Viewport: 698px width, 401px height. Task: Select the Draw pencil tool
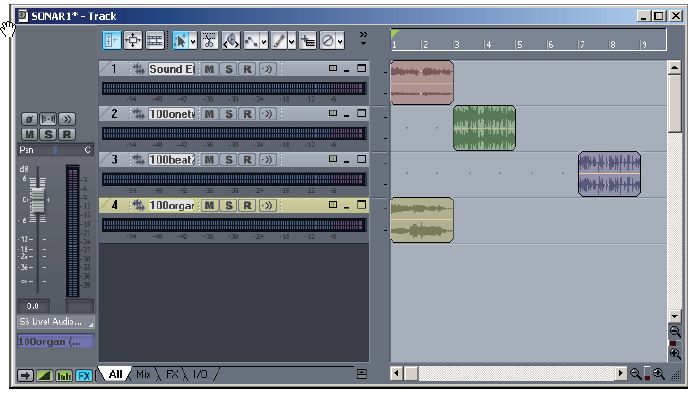click(x=279, y=41)
